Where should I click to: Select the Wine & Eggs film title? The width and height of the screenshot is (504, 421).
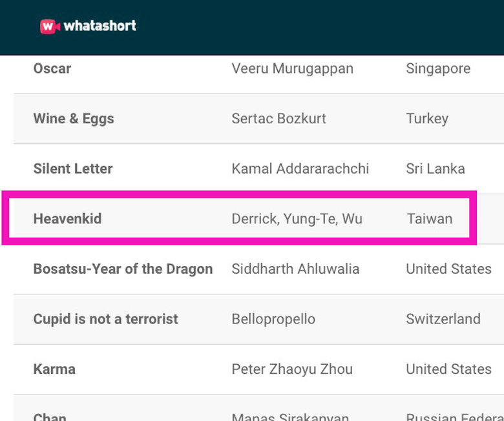click(x=74, y=119)
